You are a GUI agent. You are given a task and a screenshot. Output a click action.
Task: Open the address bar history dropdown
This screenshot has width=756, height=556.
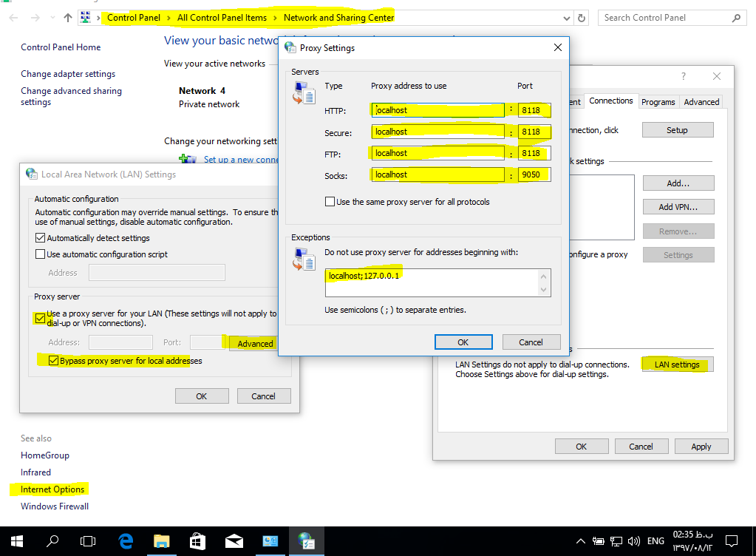pos(567,18)
